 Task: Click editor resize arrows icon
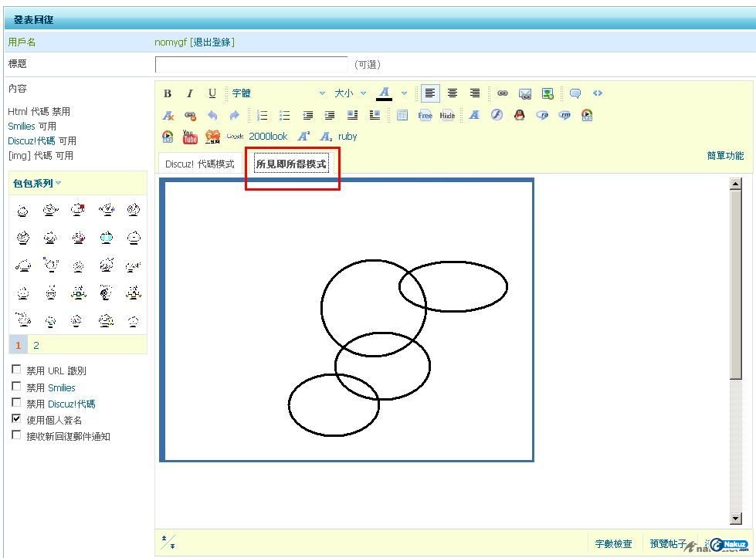[x=168, y=542]
